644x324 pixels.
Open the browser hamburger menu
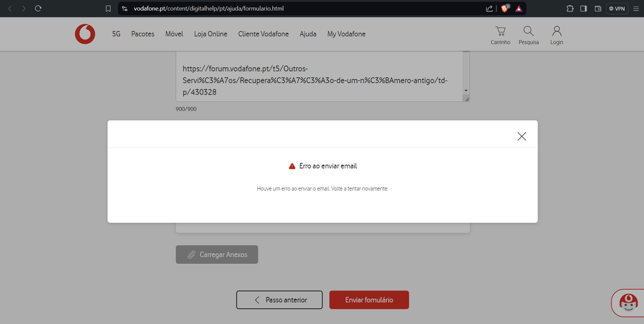click(636, 8)
